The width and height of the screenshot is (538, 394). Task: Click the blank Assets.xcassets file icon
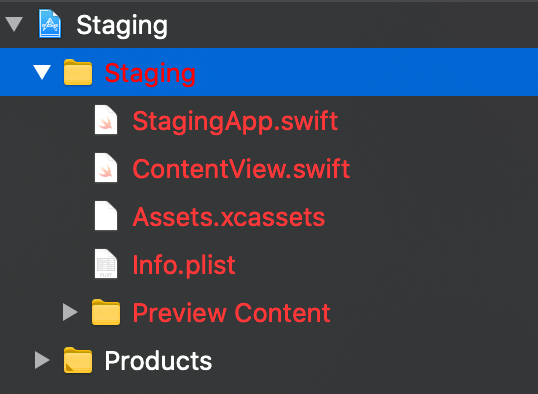(x=106, y=216)
